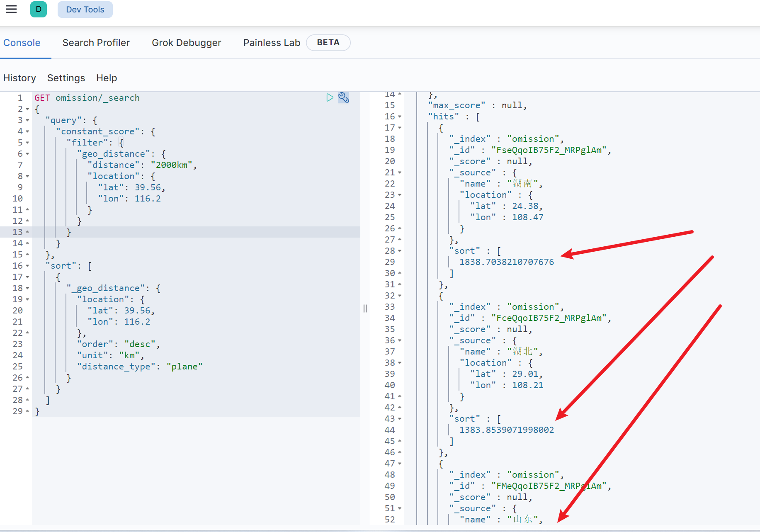Open the hamburger navigation menu

pyautogui.click(x=11, y=9)
